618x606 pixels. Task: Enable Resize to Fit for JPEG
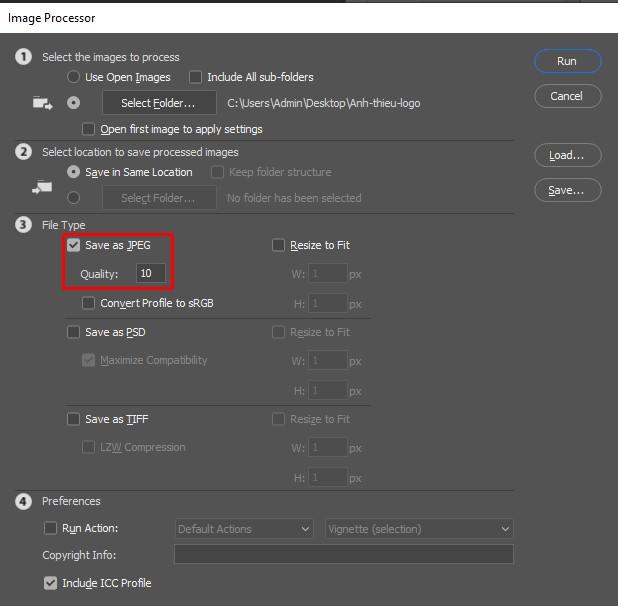tap(279, 245)
